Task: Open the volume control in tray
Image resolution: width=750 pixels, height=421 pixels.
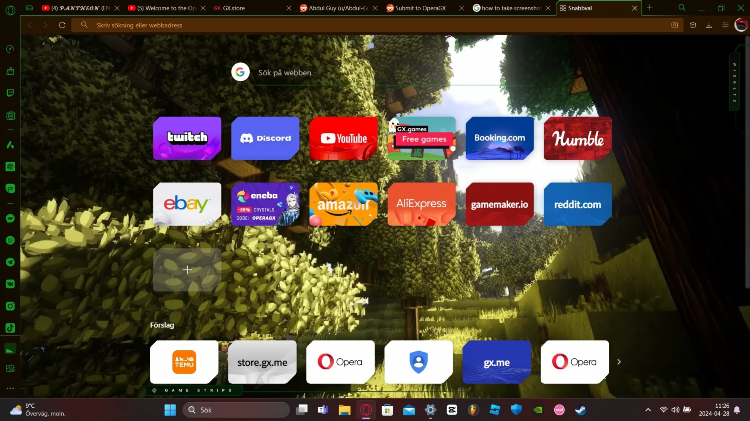Action: (675, 410)
